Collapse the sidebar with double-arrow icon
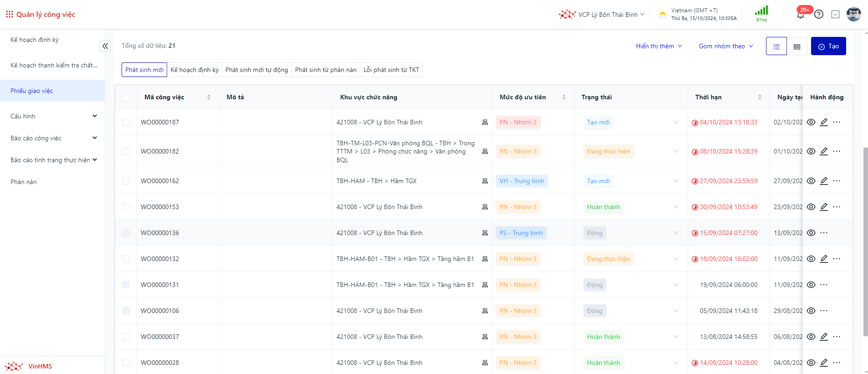This screenshot has height=374, width=868. coord(105,46)
